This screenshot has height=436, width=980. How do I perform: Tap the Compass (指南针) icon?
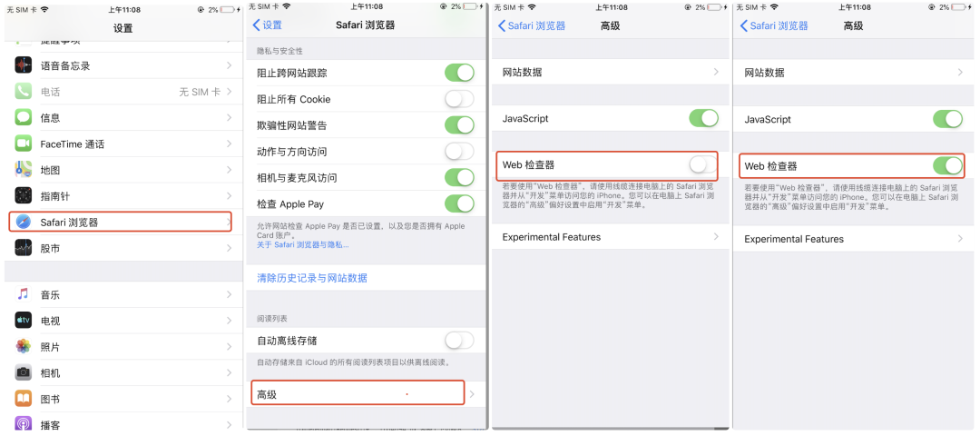[24, 196]
